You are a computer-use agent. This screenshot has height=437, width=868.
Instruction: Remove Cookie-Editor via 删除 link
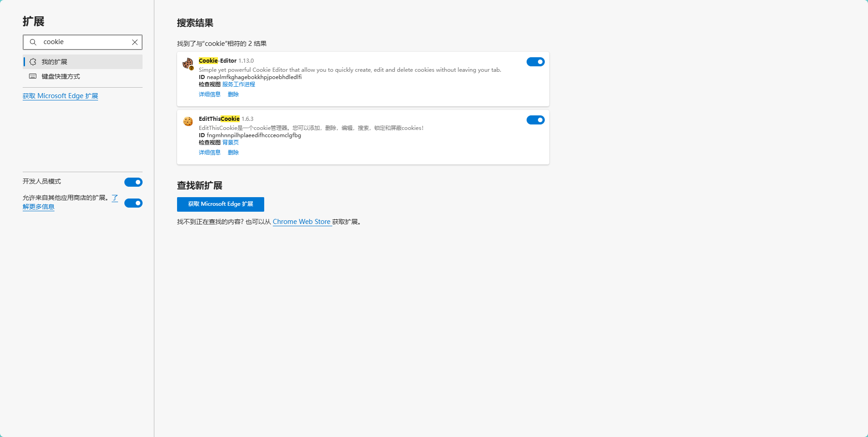pyautogui.click(x=233, y=94)
